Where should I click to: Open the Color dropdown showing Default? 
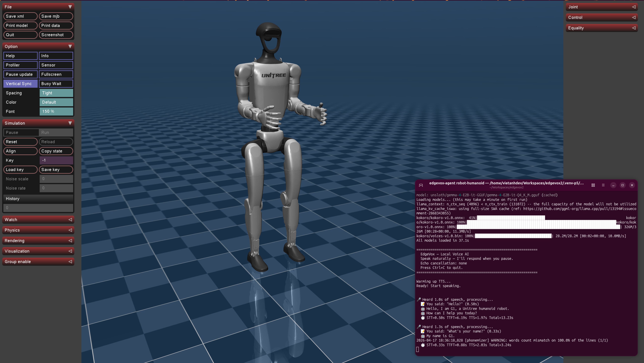click(x=56, y=102)
